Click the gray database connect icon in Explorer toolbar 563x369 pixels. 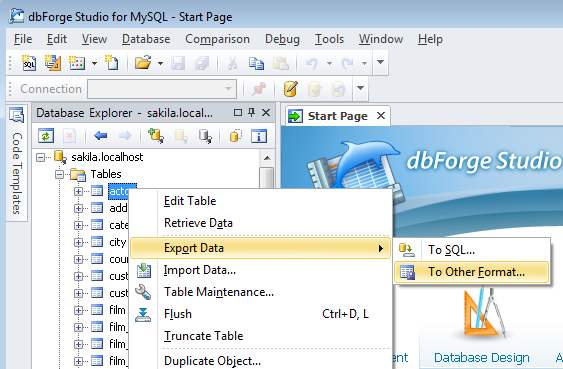coord(205,136)
